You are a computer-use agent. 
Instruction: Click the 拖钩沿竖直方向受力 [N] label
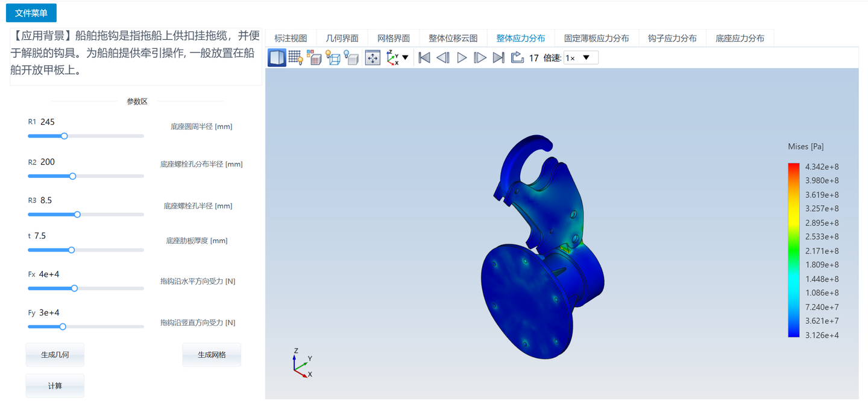click(x=198, y=323)
